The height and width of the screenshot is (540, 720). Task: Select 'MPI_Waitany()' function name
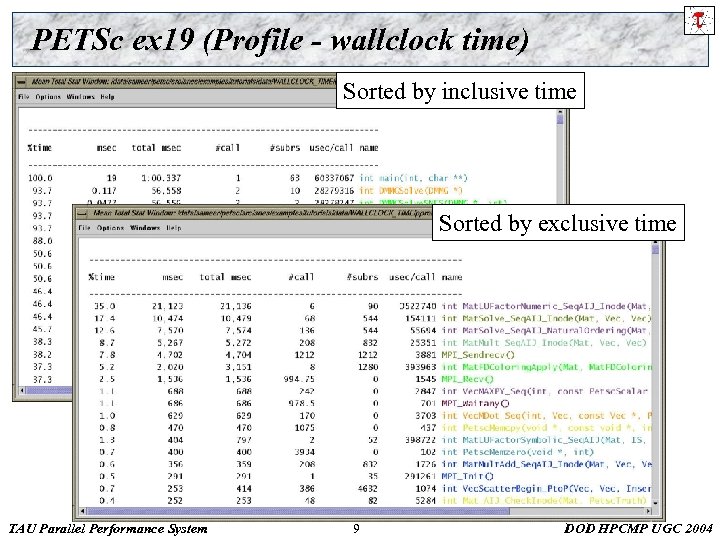coord(475,403)
